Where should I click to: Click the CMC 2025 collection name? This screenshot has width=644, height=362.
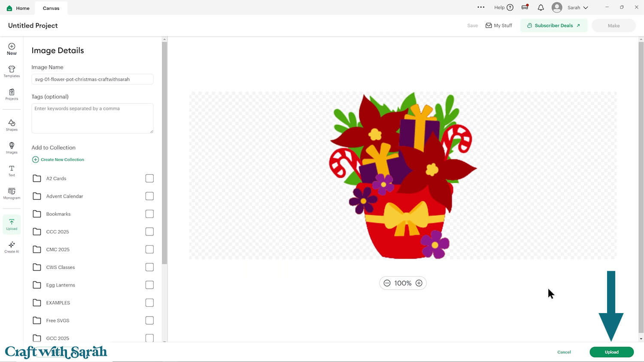pyautogui.click(x=58, y=250)
